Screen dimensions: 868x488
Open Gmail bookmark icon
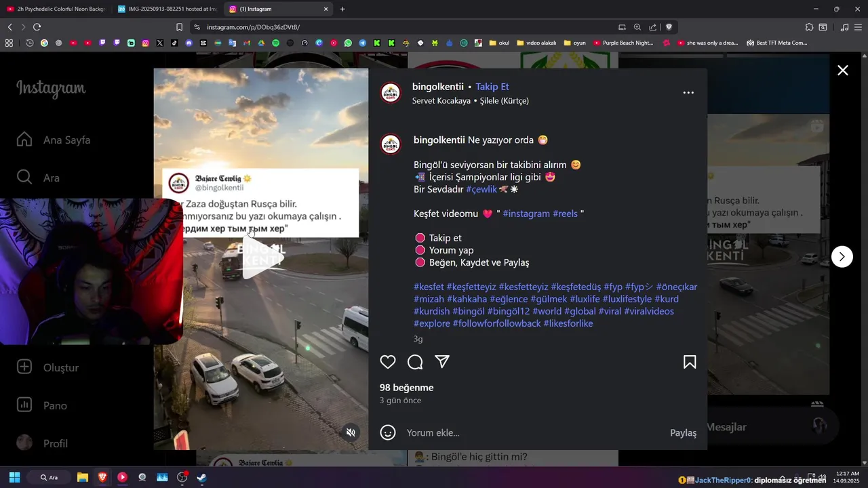point(246,43)
